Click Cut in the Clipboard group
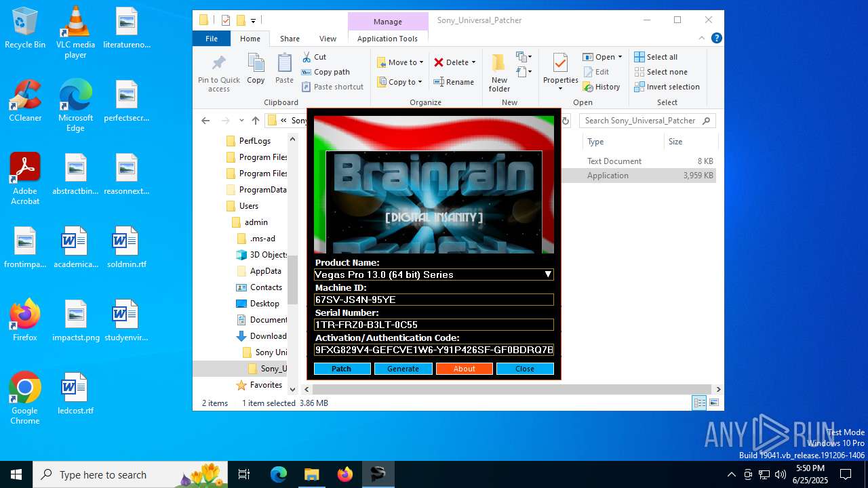868x488 pixels. coord(314,57)
